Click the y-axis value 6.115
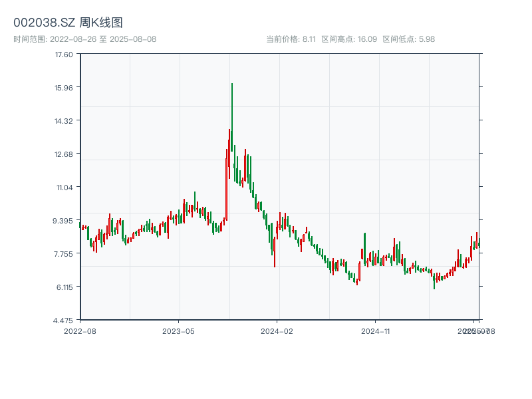 pyautogui.click(x=65, y=287)
